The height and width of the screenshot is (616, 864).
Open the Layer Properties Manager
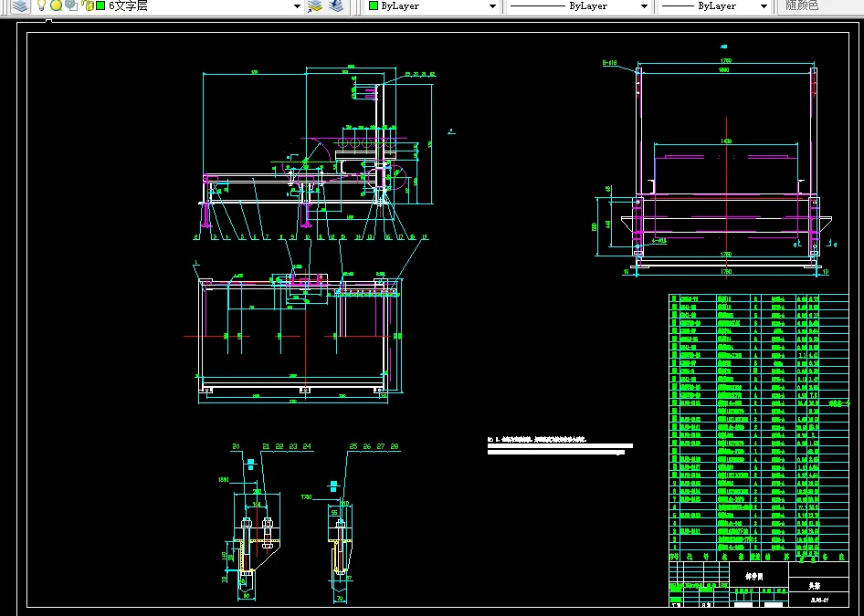pyautogui.click(x=19, y=5)
